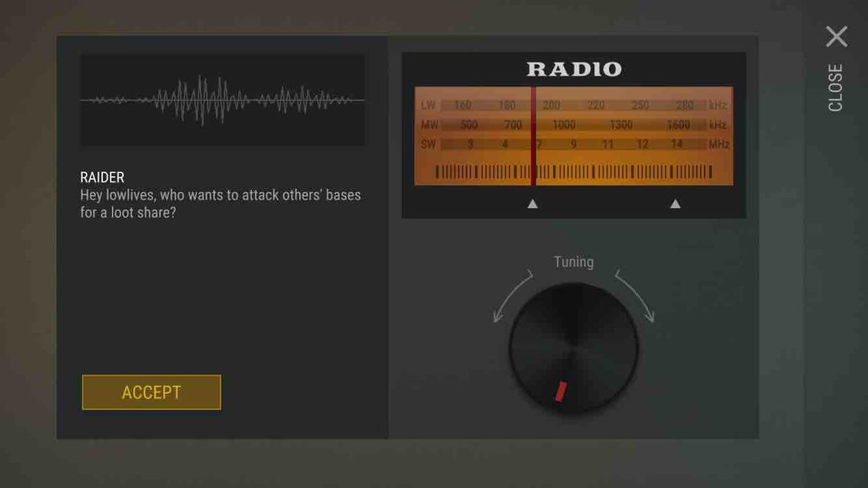868x488 pixels.
Task: Click the 14 MHz SW dial mark
Action: click(677, 144)
